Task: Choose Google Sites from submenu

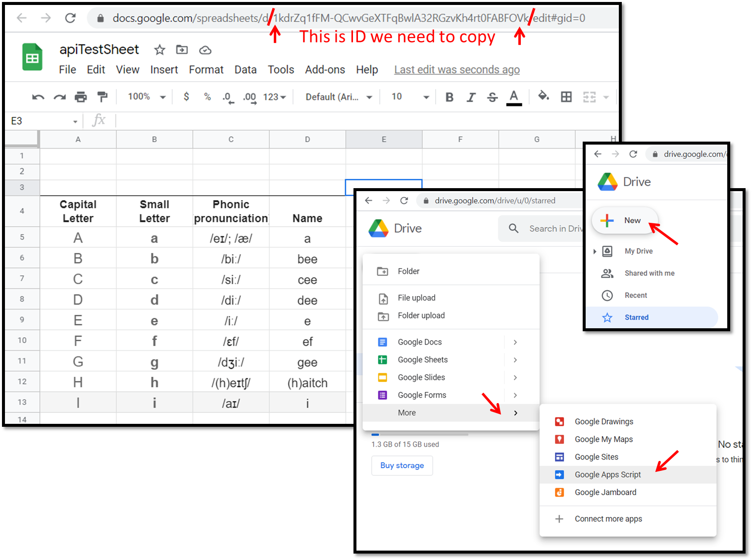Action: point(628,457)
